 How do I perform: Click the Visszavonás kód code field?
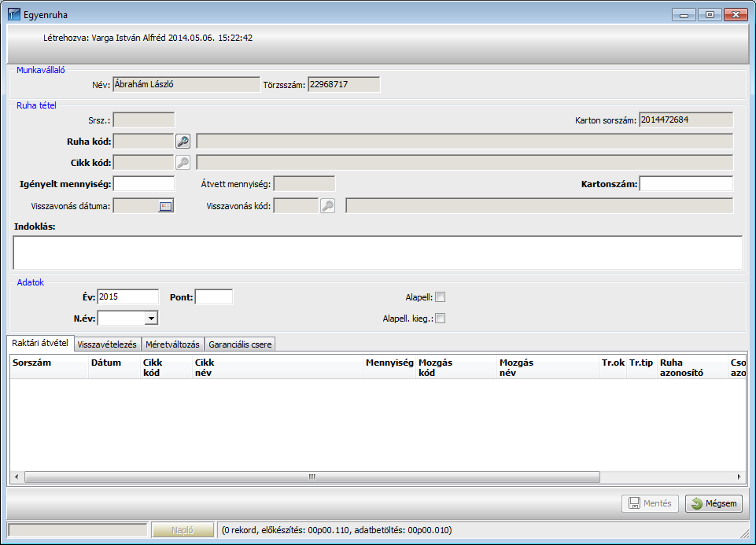point(296,206)
